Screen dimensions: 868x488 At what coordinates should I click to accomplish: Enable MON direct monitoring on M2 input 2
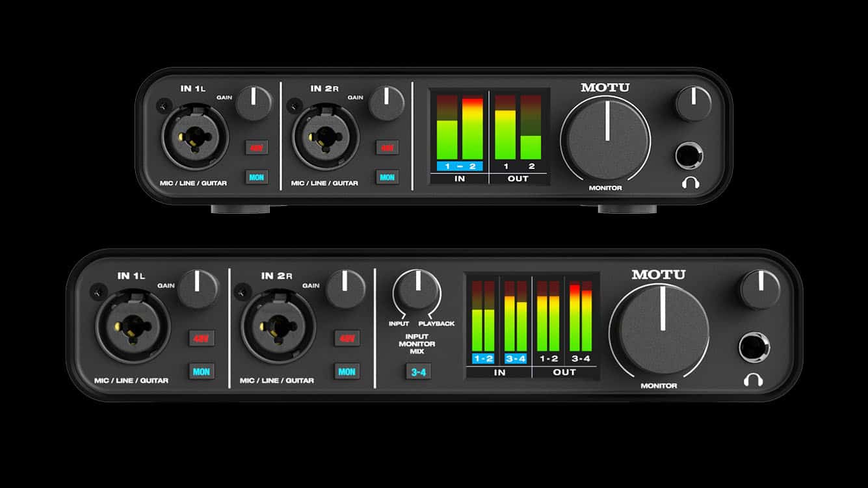[x=386, y=175]
